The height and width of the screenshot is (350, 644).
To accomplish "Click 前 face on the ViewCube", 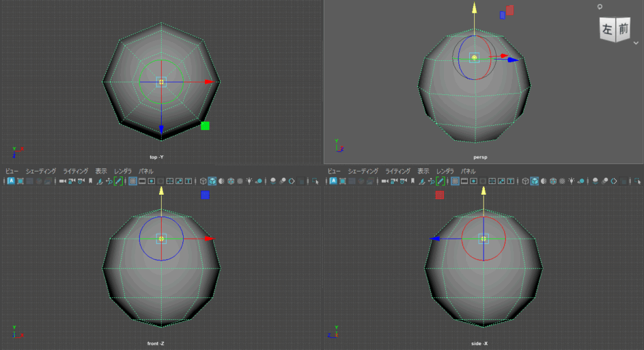I will pyautogui.click(x=623, y=28).
